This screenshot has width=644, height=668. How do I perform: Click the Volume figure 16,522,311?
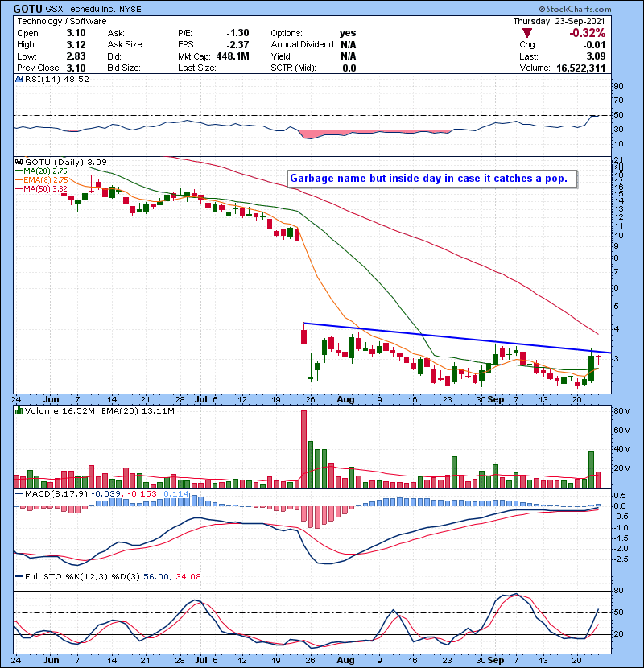(580, 68)
